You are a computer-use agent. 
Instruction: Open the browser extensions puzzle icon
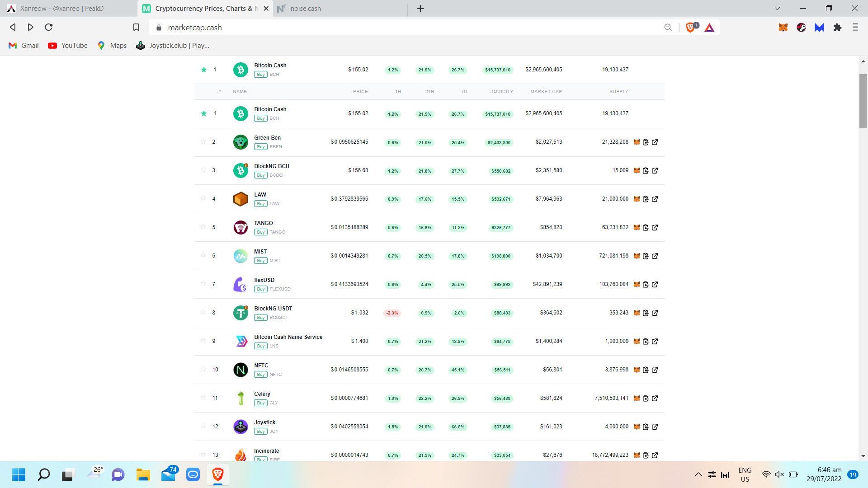tap(837, 28)
